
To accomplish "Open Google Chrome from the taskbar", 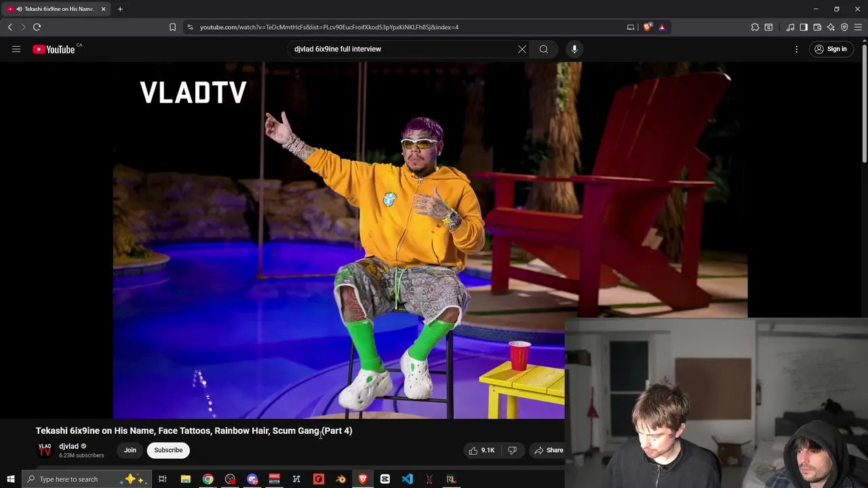I will click(x=208, y=479).
